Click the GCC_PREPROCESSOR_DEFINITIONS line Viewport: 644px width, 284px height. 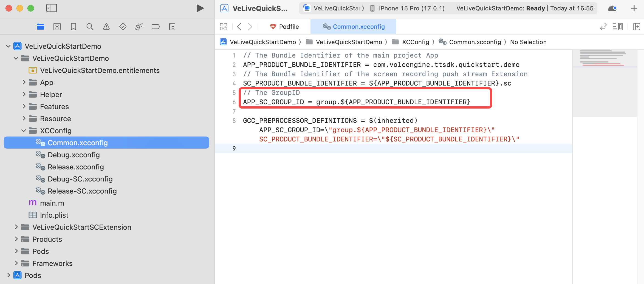point(330,121)
